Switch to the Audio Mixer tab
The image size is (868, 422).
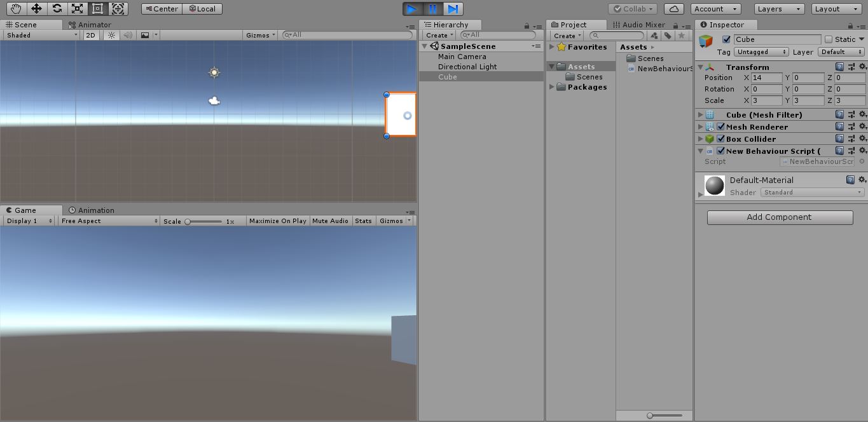point(639,25)
